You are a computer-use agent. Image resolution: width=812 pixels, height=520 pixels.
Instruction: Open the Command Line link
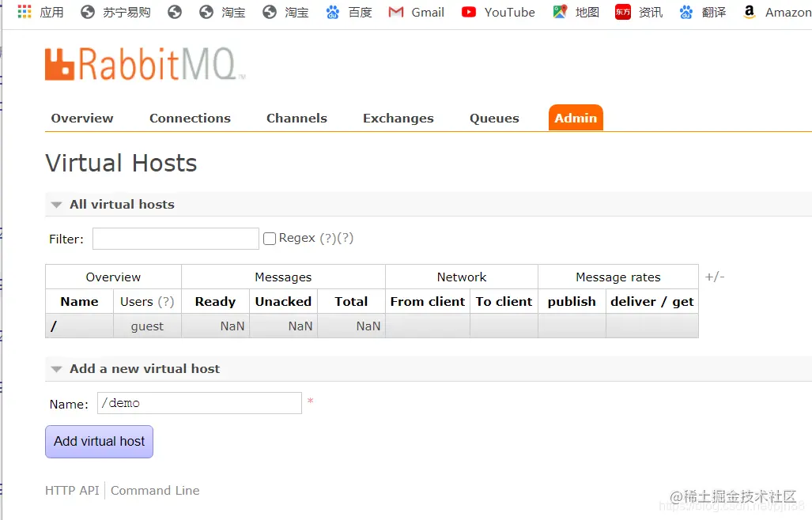(x=155, y=491)
